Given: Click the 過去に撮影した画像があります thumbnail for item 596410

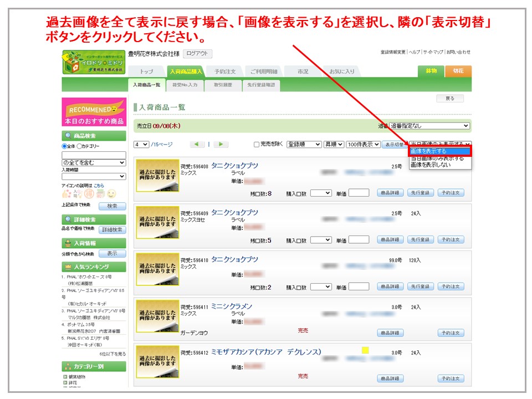Looking at the screenshot, I should tap(157, 270).
